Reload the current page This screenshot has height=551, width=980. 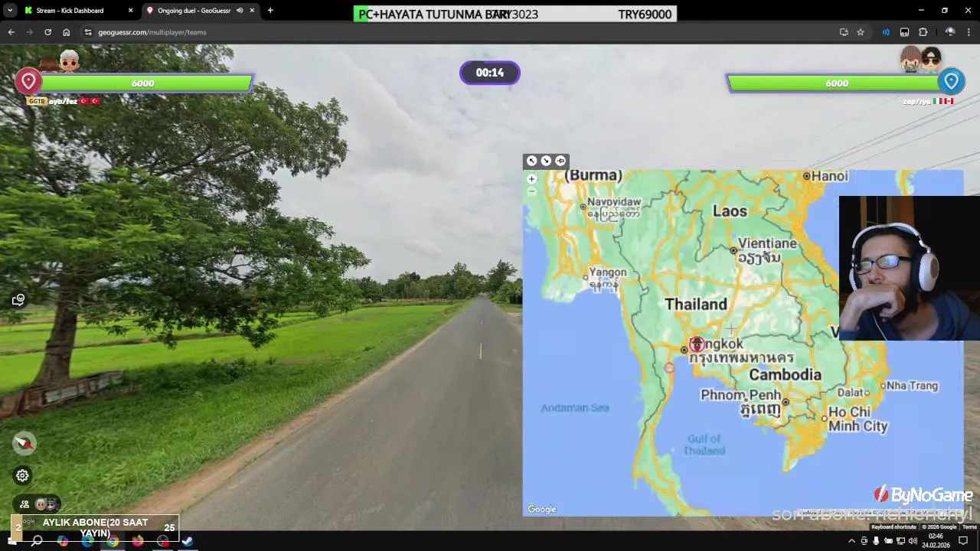pyautogui.click(x=47, y=32)
